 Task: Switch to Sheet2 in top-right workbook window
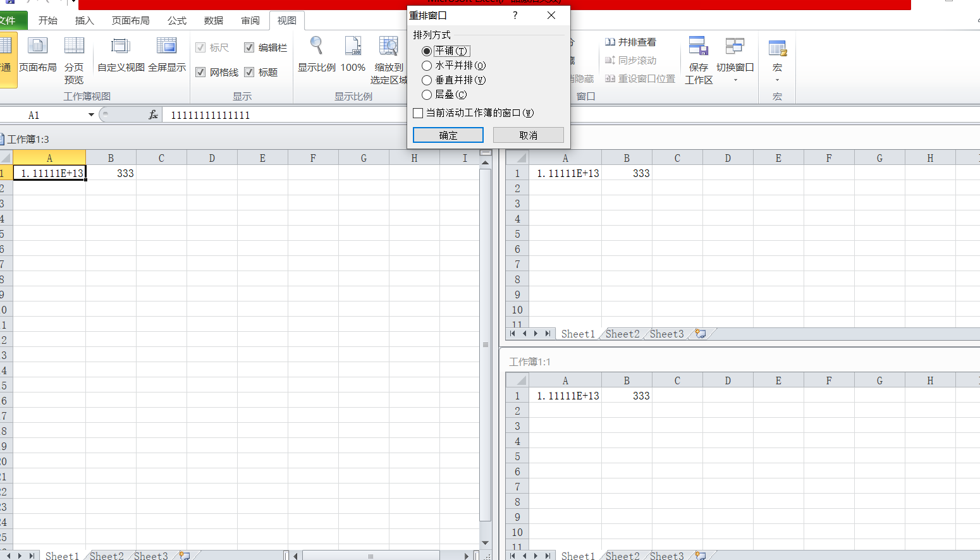pyautogui.click(x=622, y=334)
